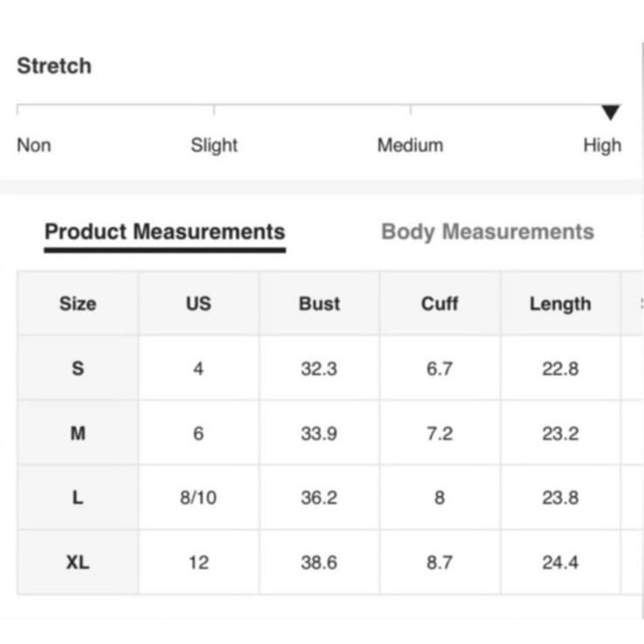Select the Product Measurements tab

click(164, 232)
